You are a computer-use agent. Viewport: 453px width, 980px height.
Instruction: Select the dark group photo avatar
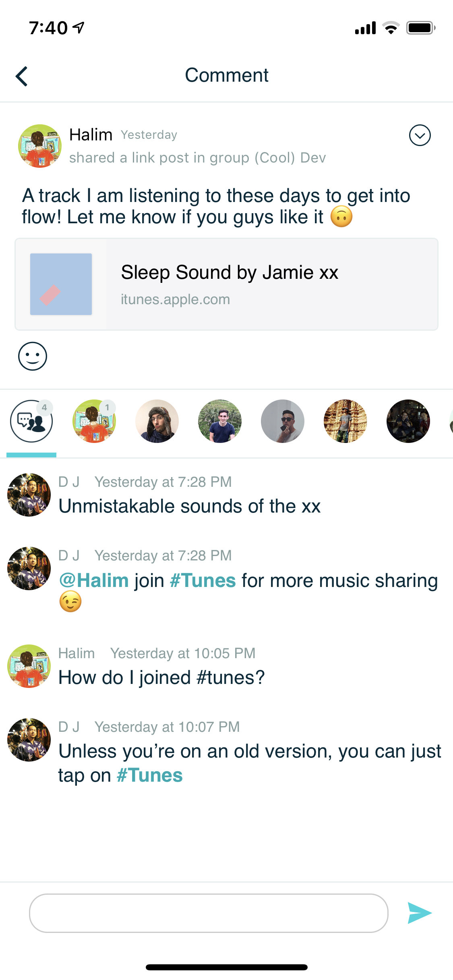[x=408, y=421]
